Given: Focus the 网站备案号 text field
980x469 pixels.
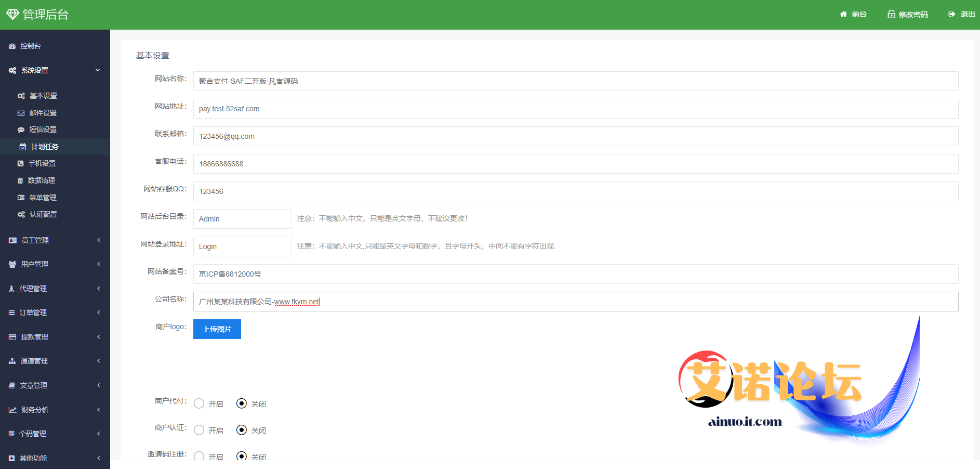Looking at the screenshot, I should [575, 274].
